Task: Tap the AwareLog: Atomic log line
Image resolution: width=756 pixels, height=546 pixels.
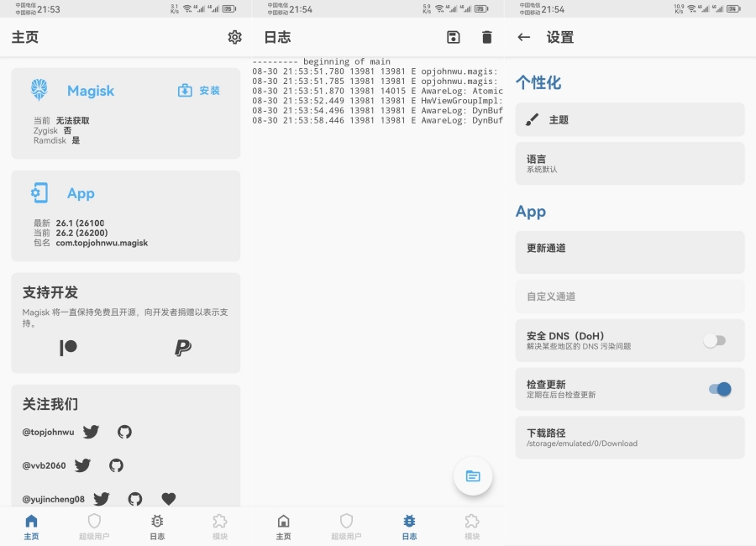Action: click(377, 91)
